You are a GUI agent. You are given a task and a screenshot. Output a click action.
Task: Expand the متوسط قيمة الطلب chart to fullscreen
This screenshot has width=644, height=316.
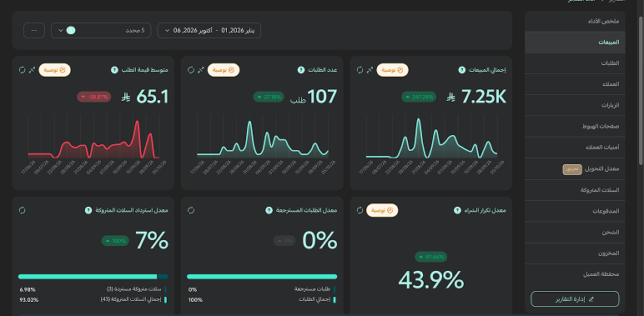[x=32, y=70]
